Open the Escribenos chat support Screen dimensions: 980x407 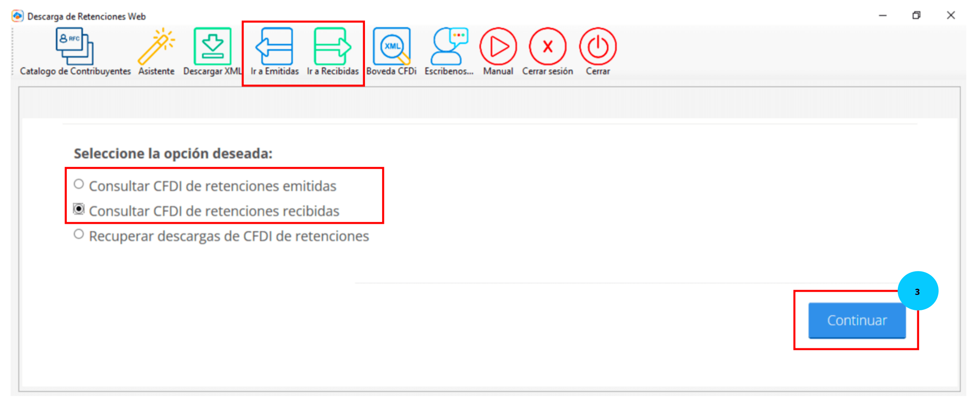tap(448, 46)
